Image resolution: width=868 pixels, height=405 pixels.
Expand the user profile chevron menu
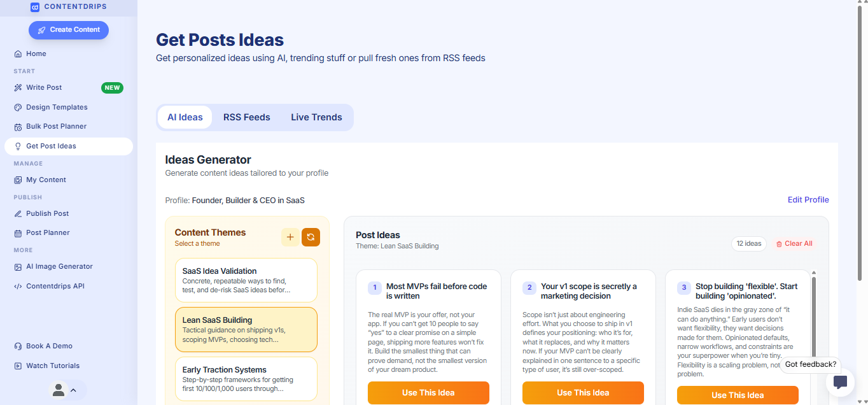(73, 390)
